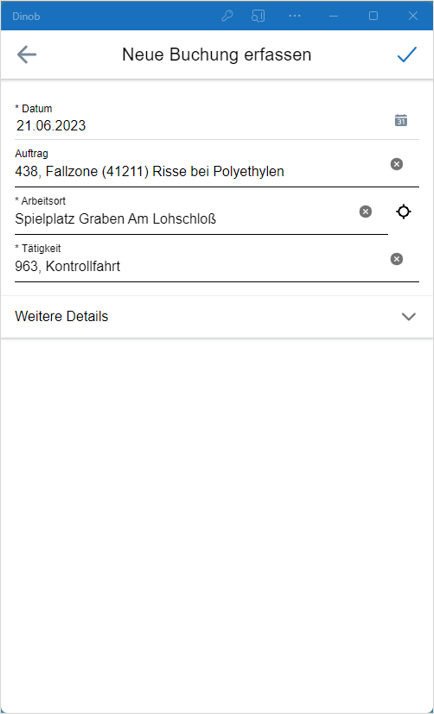434x714 pixels.
Task: Open the three-dots more options menu
Action: coord(295,16)
